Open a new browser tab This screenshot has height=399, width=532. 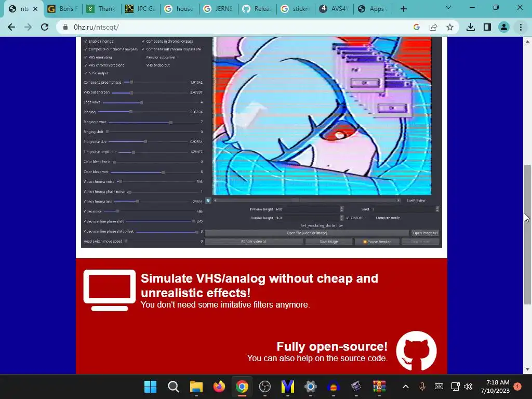click(x=403, y=9)
